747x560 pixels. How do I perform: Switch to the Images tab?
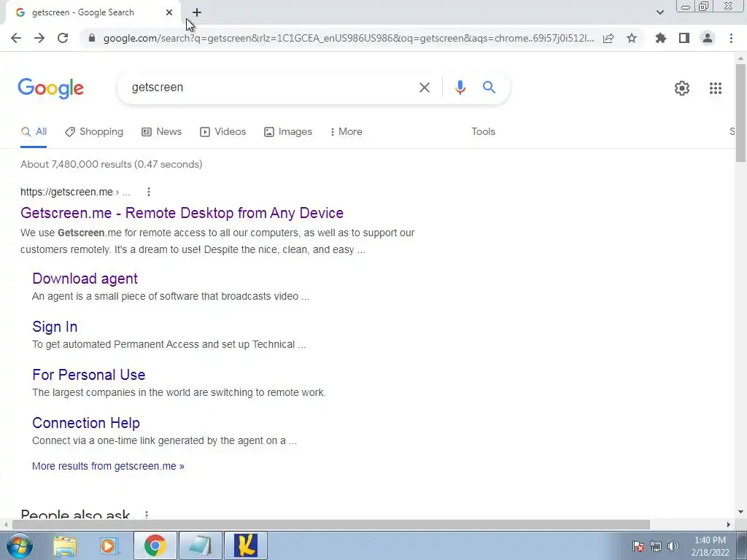pos(288,132)
